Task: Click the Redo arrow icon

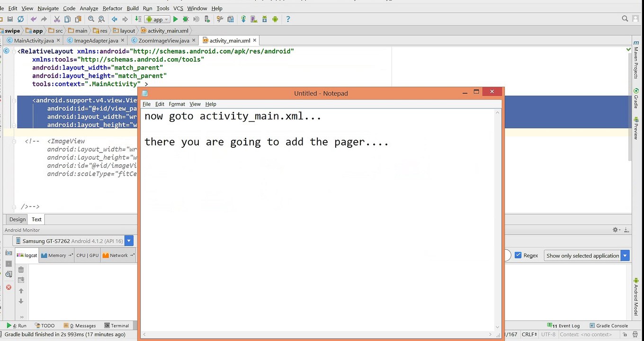Action: 44,19
